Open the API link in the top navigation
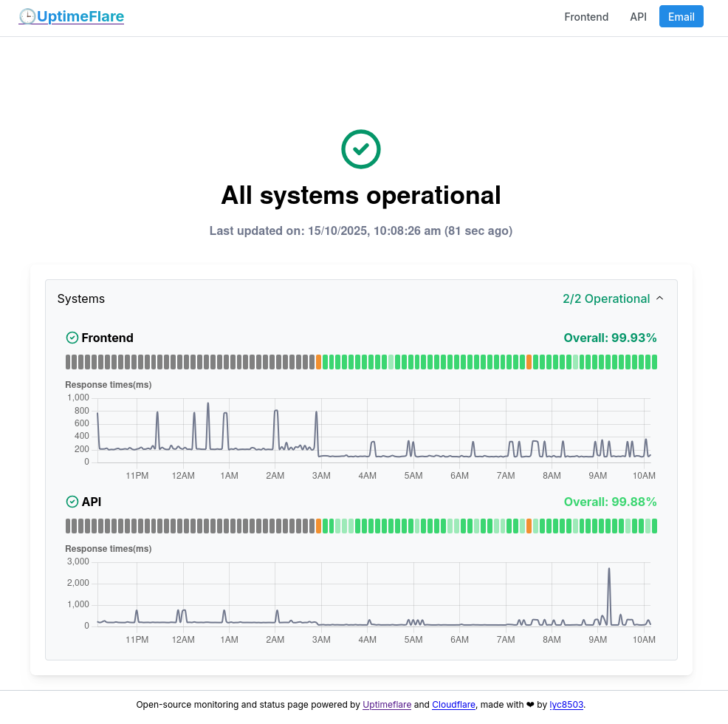Viewport: 728px width, 724px height. (x=638, y=16)
